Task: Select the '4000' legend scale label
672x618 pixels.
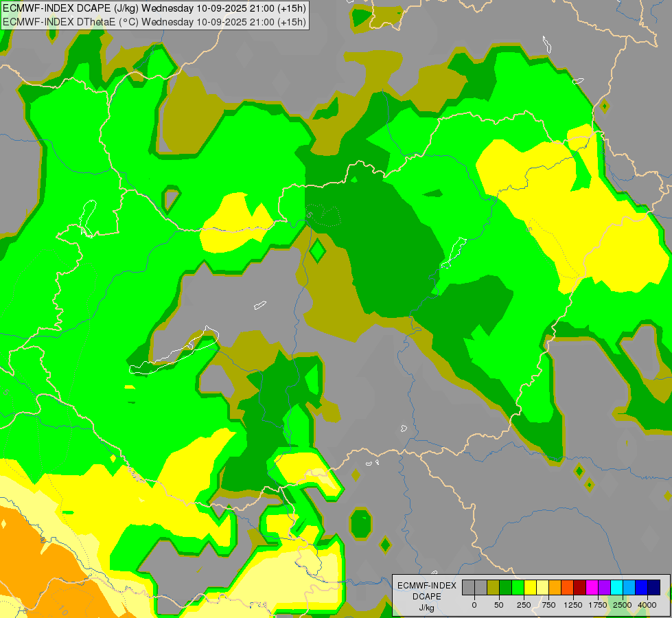Action: tap(647, 605)
